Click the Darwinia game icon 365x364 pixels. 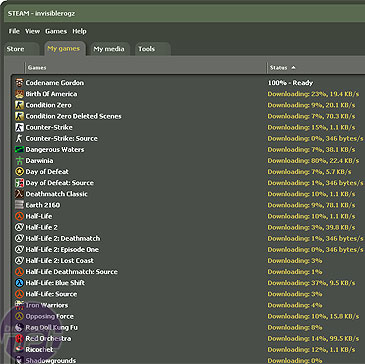point(20,161)
